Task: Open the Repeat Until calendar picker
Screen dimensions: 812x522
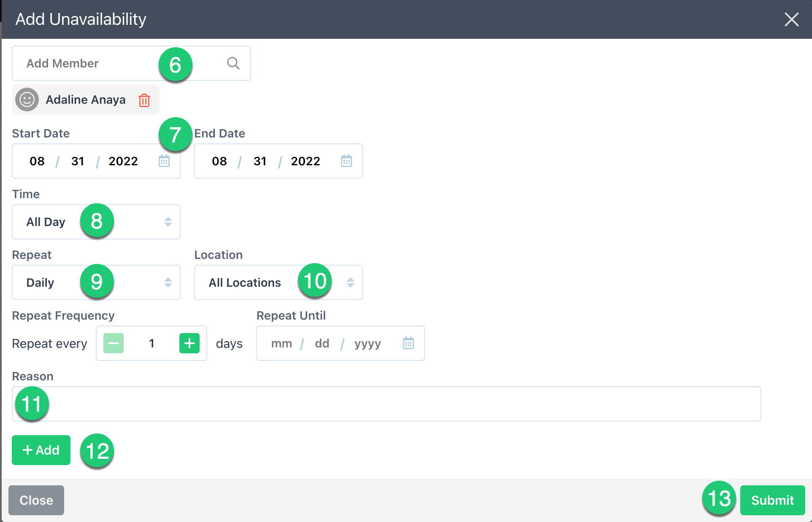Action: (x=408, y=343)
